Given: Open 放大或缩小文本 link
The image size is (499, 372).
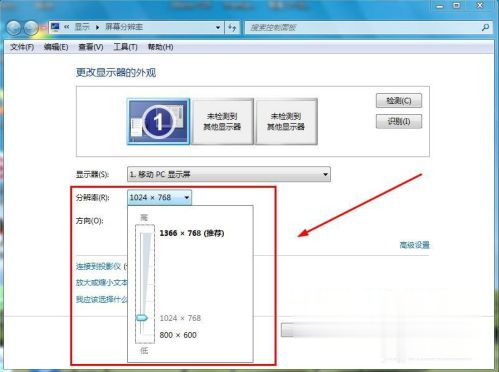Looking at the screenshot, I should click(101, 283).
